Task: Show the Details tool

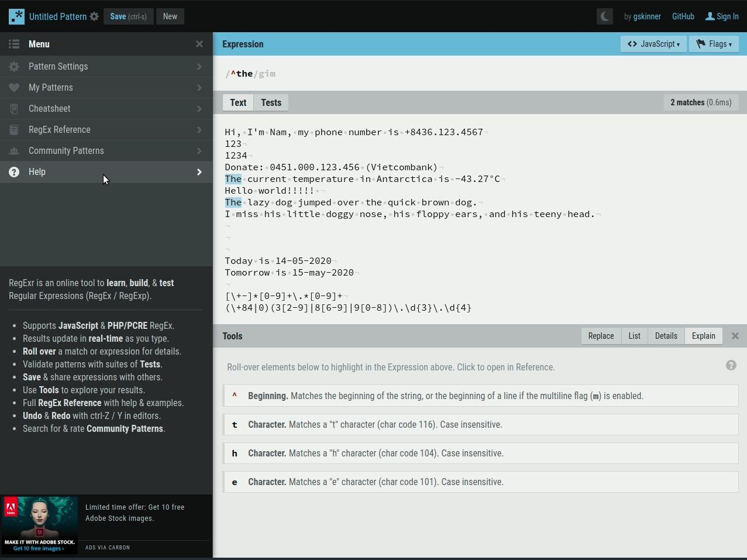Action: click(666, 336)
